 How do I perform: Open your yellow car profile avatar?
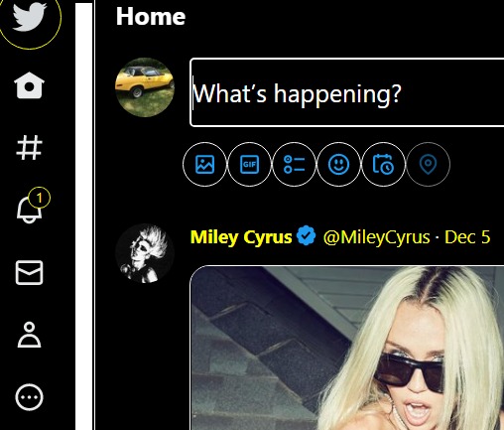pos(145,87)
